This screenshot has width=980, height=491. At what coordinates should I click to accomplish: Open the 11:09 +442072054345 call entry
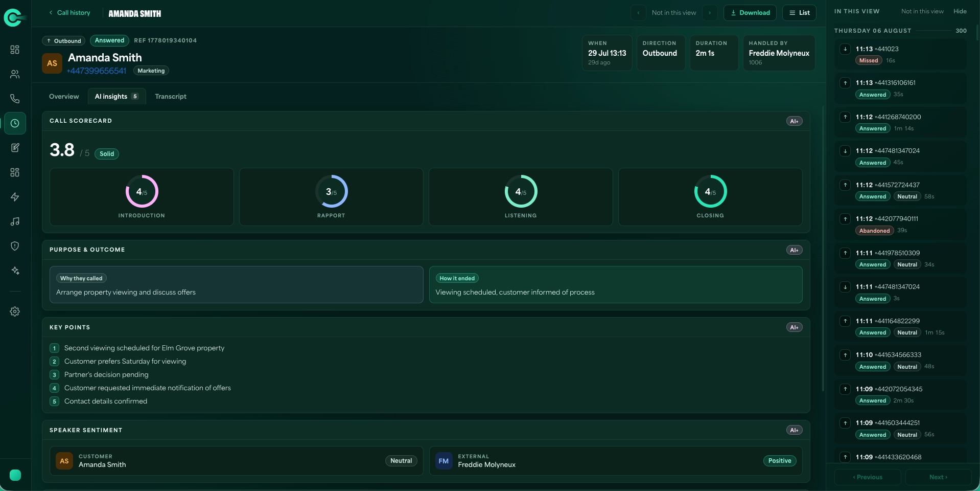(901, 394)
